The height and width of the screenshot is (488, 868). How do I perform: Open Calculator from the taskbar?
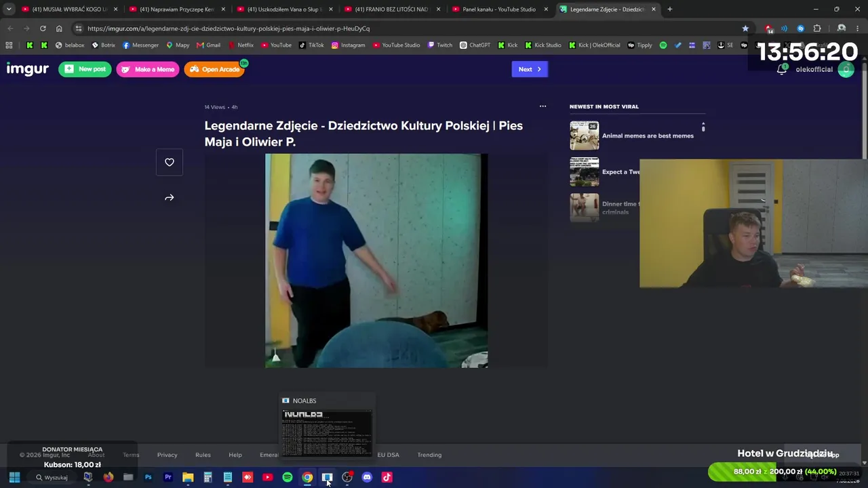pos(208,477)
